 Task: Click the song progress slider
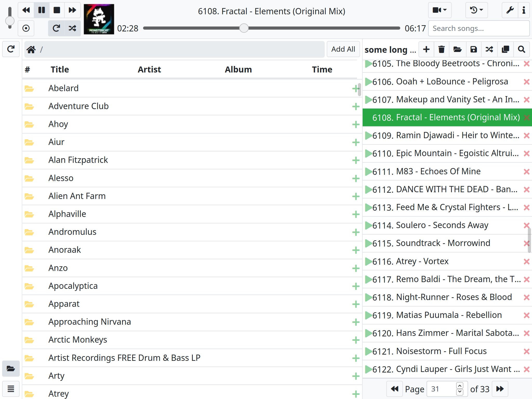271,28
